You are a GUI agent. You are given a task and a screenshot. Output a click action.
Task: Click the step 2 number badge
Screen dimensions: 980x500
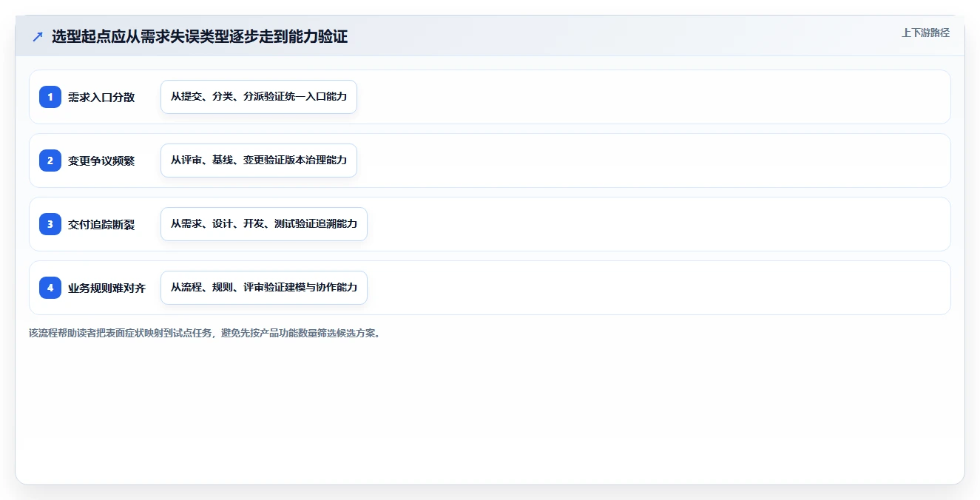(50, 161)
